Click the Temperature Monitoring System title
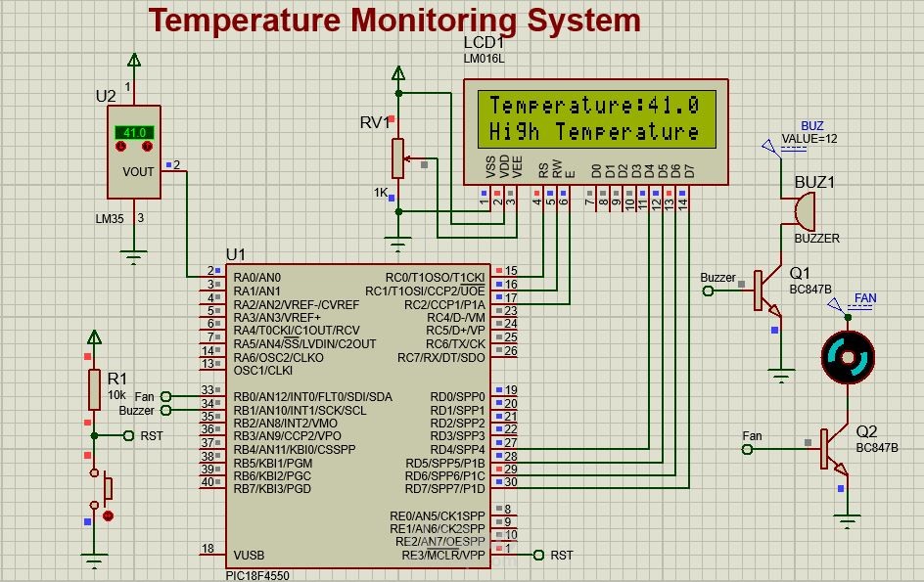 coord(394,20)
